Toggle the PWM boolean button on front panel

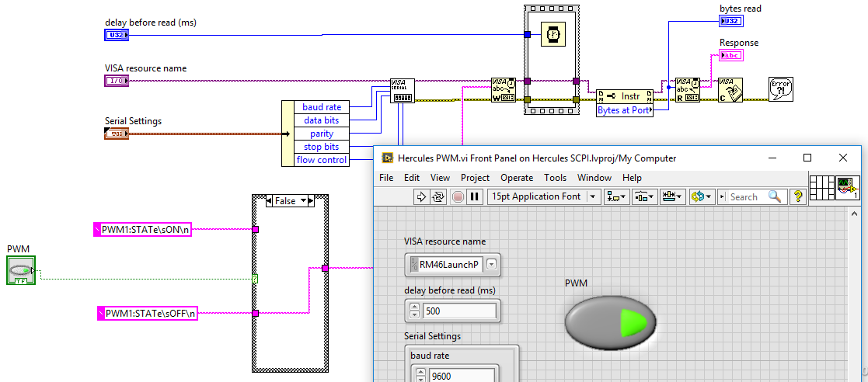[x=611, y=324]
